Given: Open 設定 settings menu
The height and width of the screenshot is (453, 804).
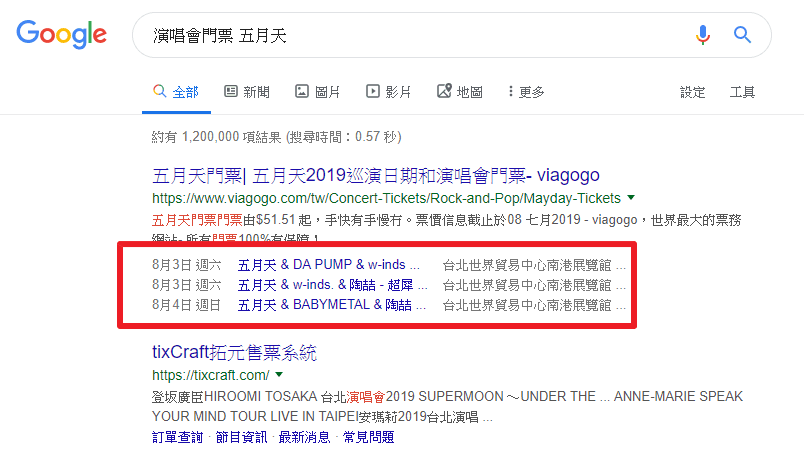Looking at the screenshot, I should click(693, 92).
